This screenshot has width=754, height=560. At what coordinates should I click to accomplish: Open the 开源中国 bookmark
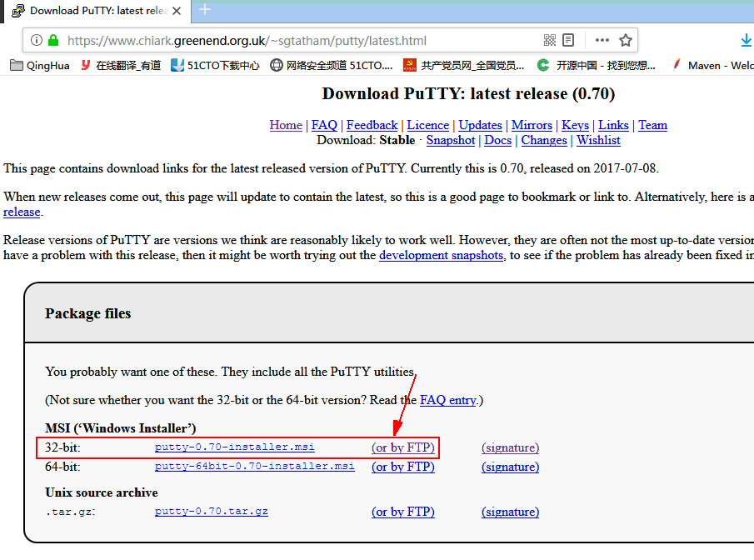click(597, 66)
